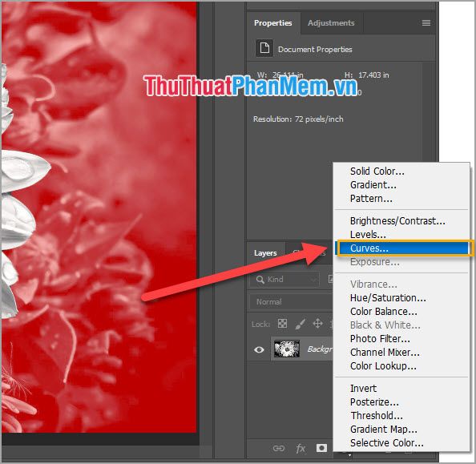Viewport: 476px width, 464px height.
Task: Choose Color Balance... adjustment
Action: pos(383,312)
